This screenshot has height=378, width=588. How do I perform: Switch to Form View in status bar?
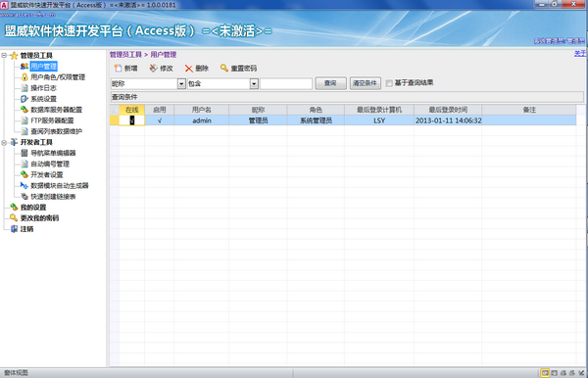545,373
